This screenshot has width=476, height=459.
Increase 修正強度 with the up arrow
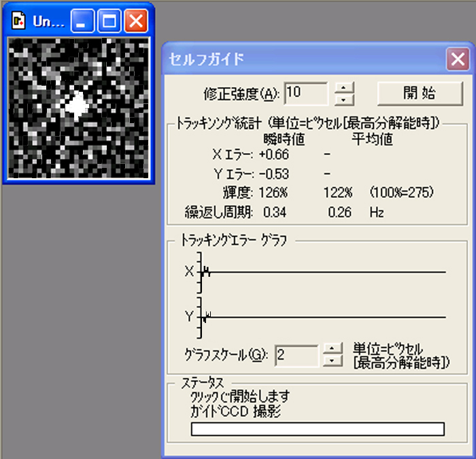click(x=344, y=88)
